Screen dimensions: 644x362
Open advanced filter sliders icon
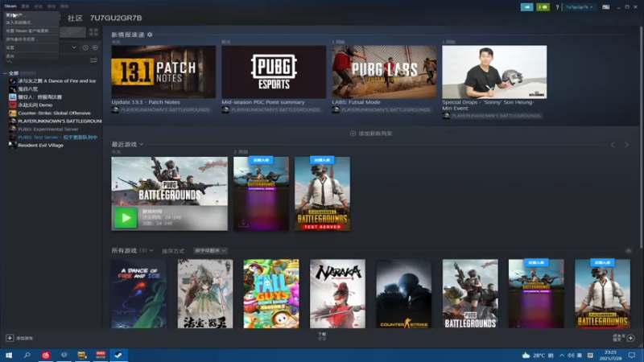[93, 60]
